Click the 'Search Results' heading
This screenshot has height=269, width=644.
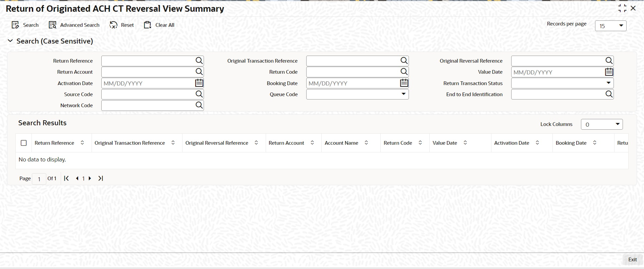[x=42, y=123]
